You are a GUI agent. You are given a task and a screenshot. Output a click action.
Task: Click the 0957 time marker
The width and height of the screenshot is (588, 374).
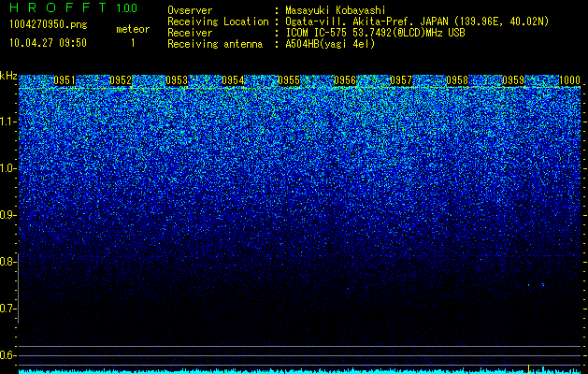click(401, 80)
